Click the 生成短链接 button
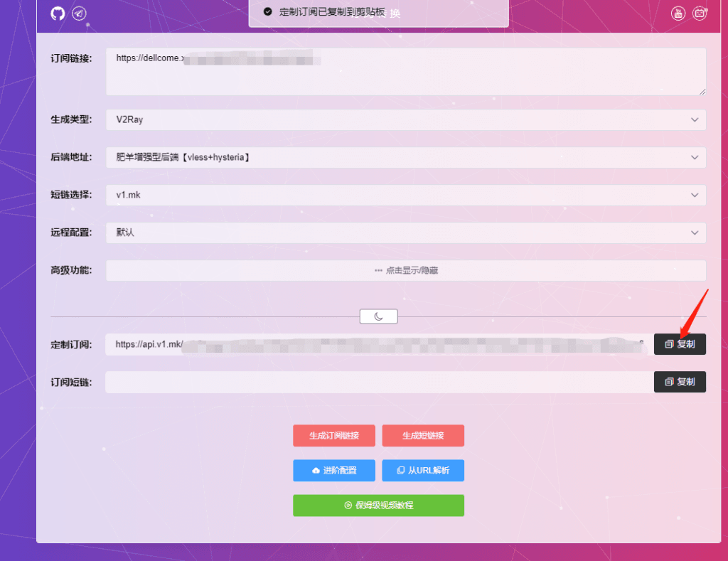The height and width of the screenshot is (561, 728). coord(423,436)
